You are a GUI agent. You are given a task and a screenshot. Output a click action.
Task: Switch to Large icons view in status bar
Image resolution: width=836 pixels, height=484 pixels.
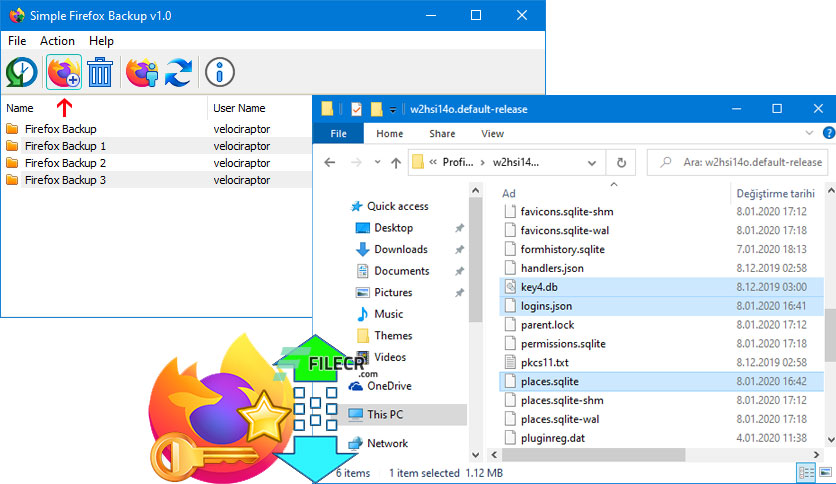tap(825, 472)
